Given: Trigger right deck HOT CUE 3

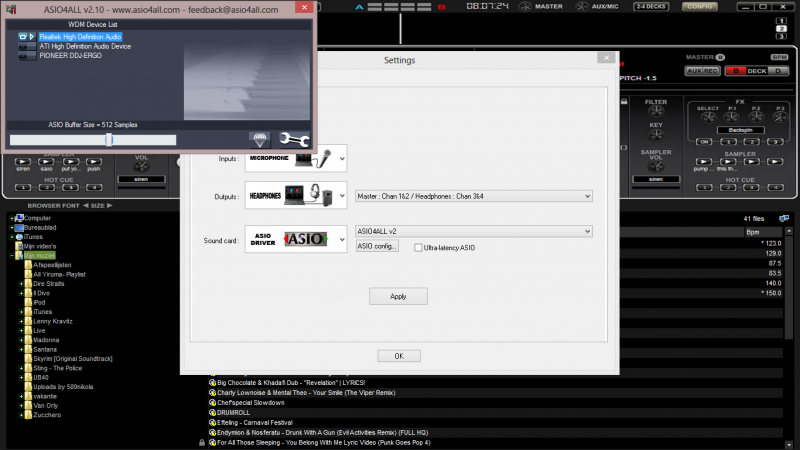Looking at the screenshot, I should pyautogui.click(x=752, y=188).
